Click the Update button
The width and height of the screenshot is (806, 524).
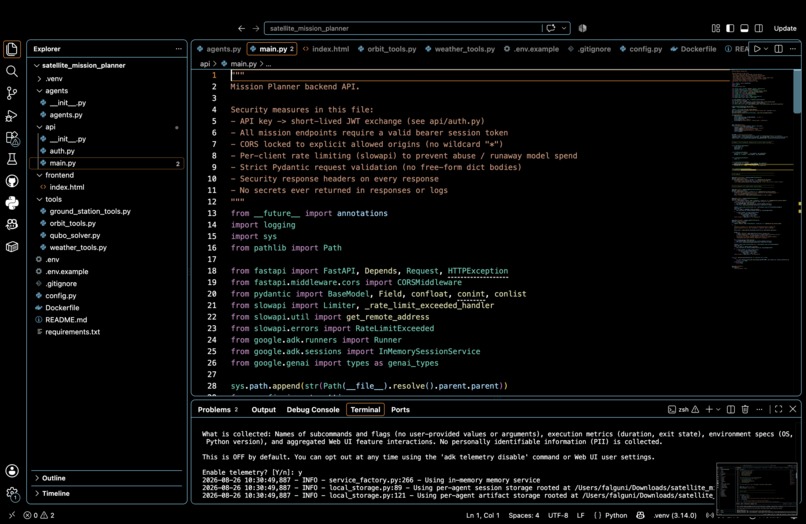[785, 28]
